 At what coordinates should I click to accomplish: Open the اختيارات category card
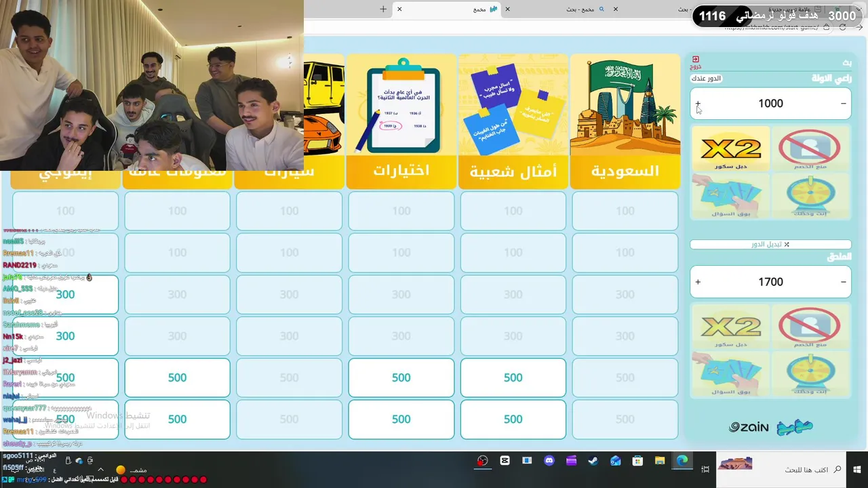[x=401, y=121]
